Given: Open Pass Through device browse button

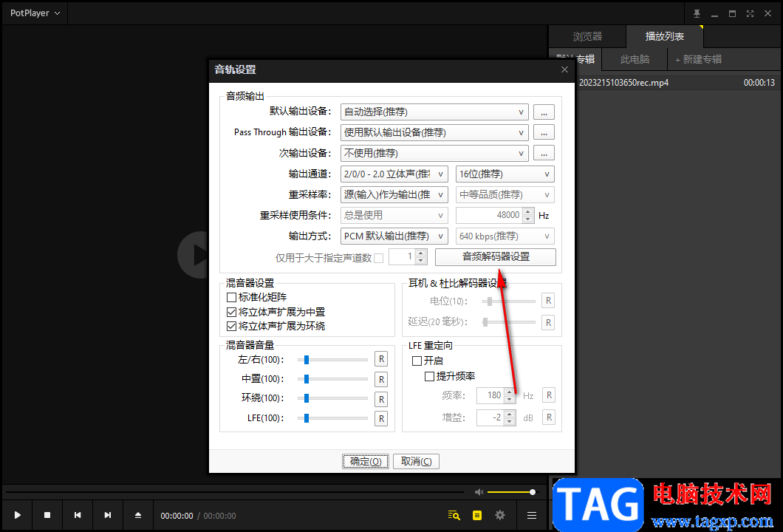Looking at the screenshot, I should click(544, 132).
